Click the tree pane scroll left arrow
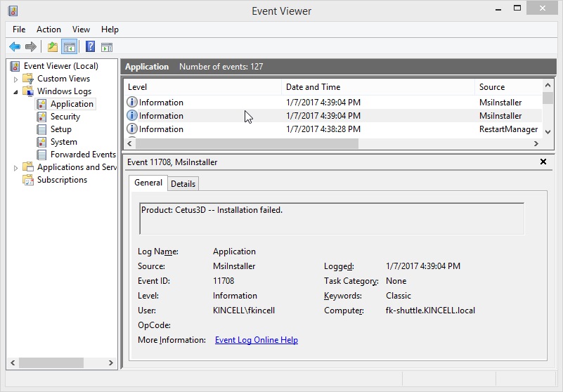This screenshot has width=563, height=392. tap(13, 363)
